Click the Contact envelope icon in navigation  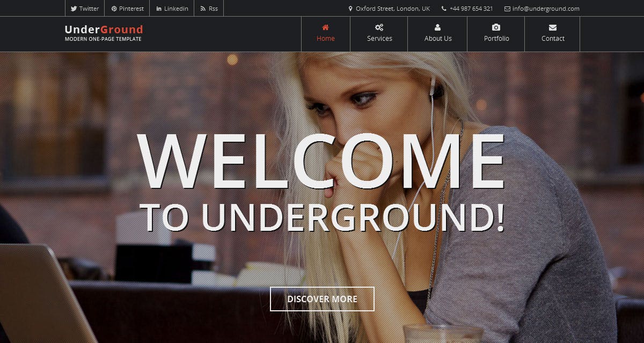pyautogui.click(x=553, y=27)
